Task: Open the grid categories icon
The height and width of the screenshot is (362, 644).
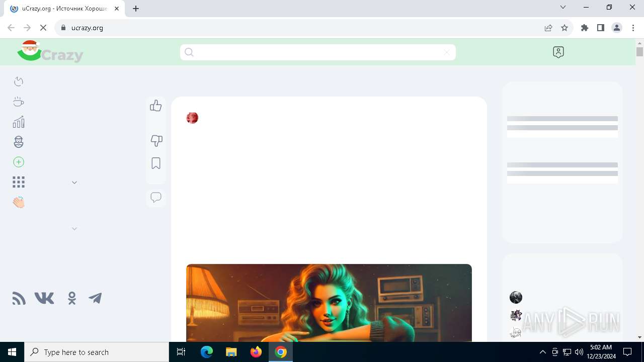Action: tap(19, 182)
